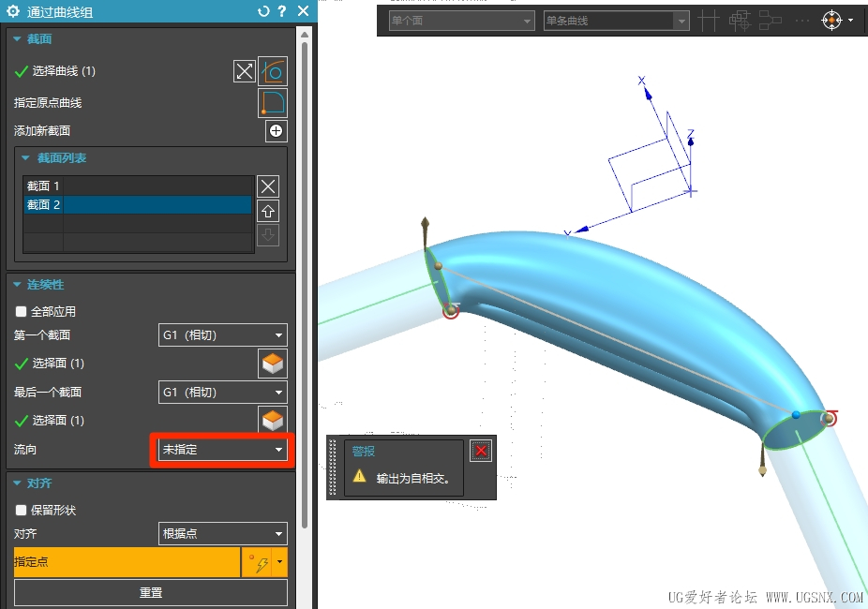Open the 最后一个截面 continuity dropdown
Image resolution: width=868 pixels, height=609 pixels.
[222, 393]
